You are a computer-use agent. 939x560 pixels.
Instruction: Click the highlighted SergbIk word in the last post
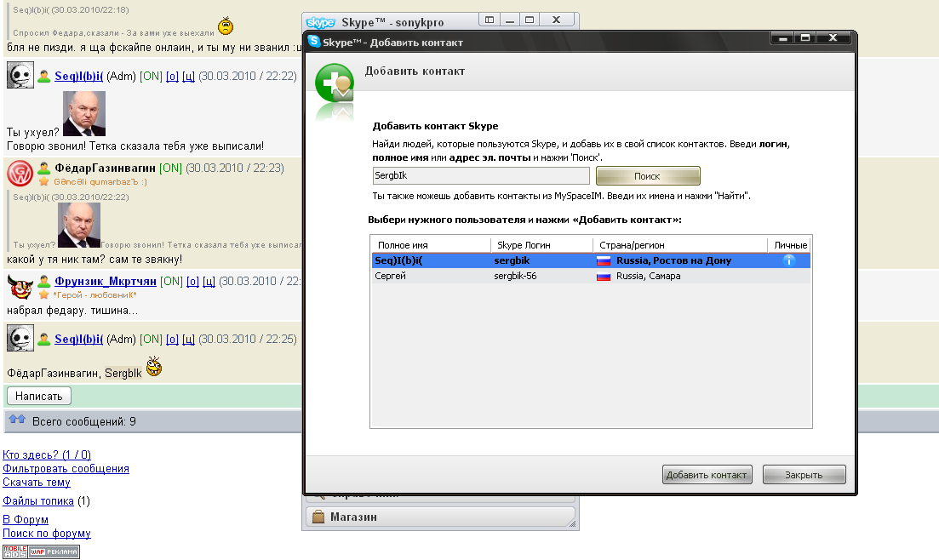123,373
